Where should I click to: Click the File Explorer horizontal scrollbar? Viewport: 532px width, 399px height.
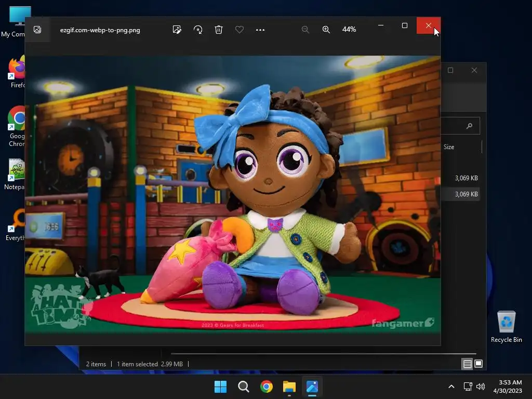click(x=323, y=353)
